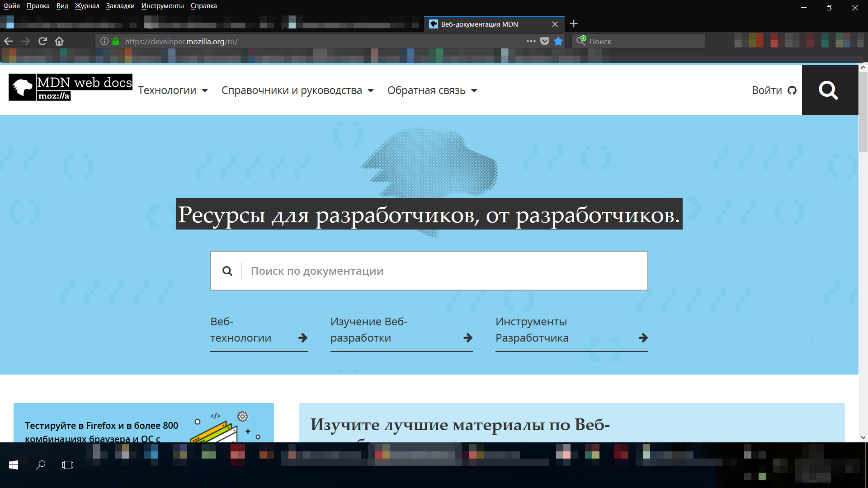
Task: Click the GitHub icon next to Войти
Action: coord(792,90)
